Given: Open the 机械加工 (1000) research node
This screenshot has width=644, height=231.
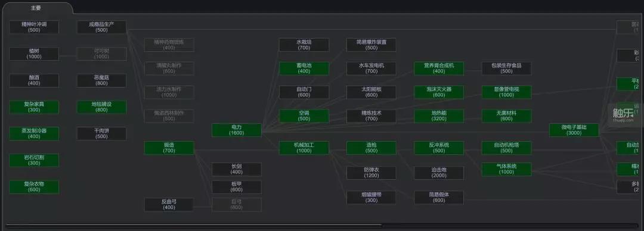Looking at the screenshot, I should tap(304, 148).
